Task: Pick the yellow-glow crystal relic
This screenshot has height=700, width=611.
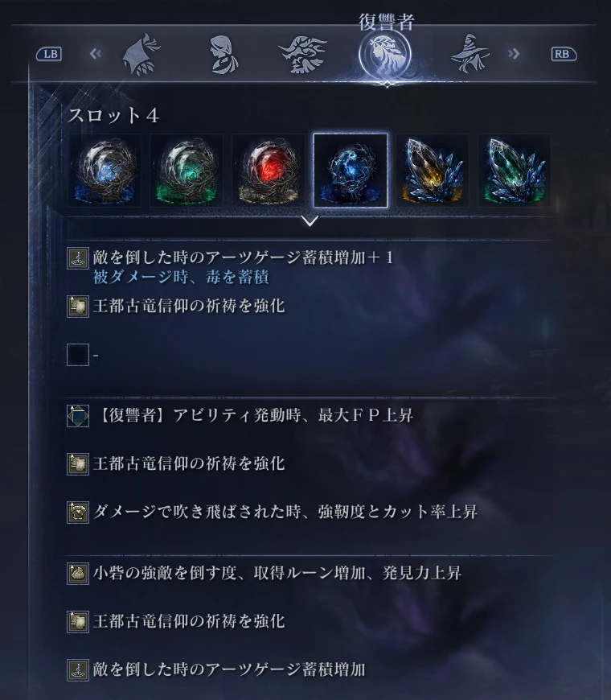Action: coord(433,171)
